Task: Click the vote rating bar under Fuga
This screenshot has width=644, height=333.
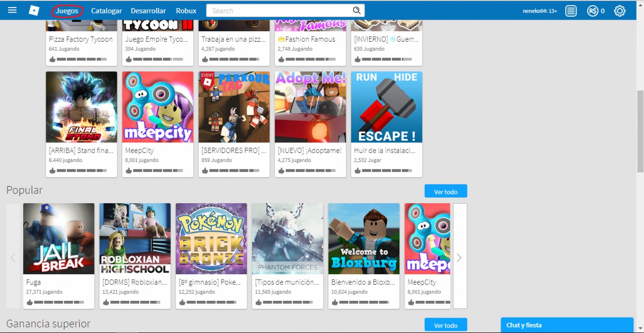Action: pos(59,302)
